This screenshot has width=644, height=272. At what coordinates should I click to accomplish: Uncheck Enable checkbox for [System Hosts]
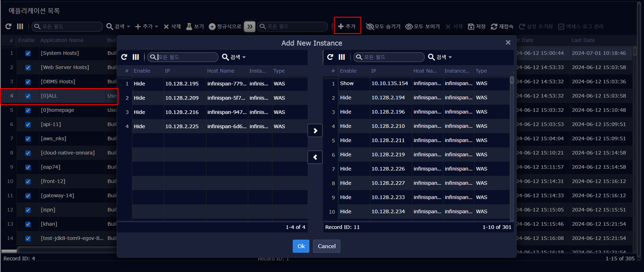(28, 53)
